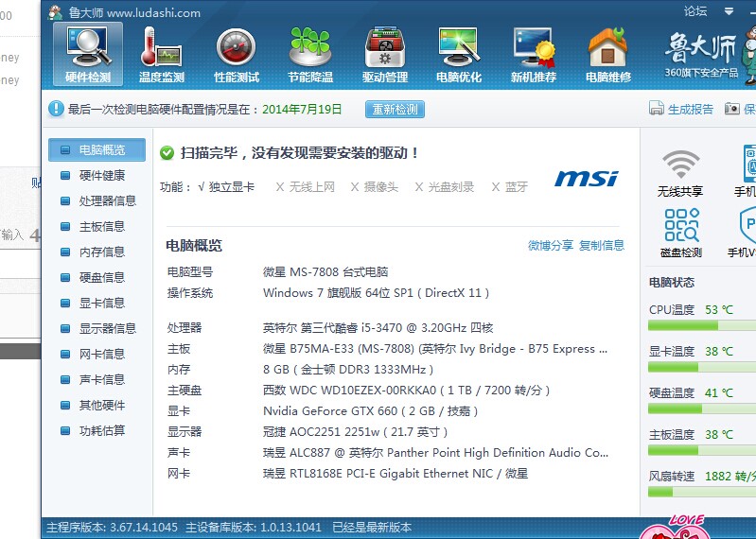The image size is (756, 539).
Task: Click the 生成报告 link
Action: [691, 110]
